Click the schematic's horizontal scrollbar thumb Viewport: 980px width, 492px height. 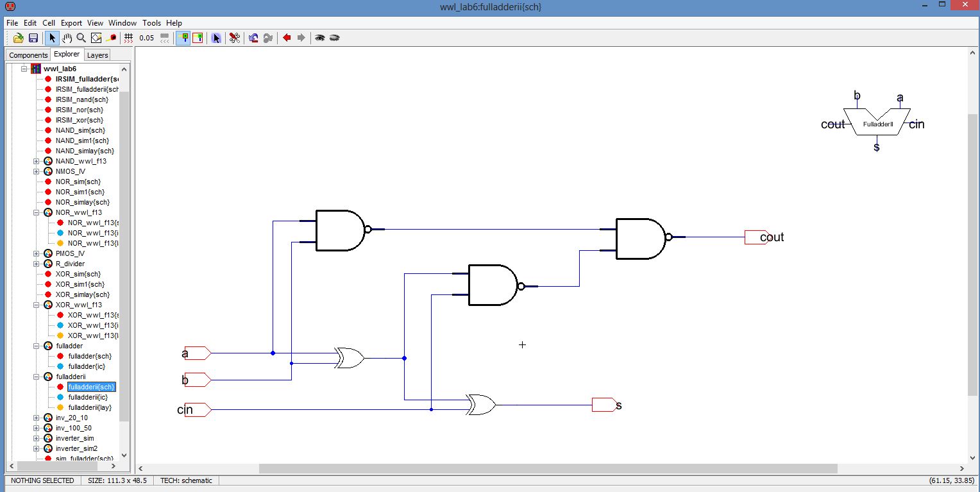[548, 469]
